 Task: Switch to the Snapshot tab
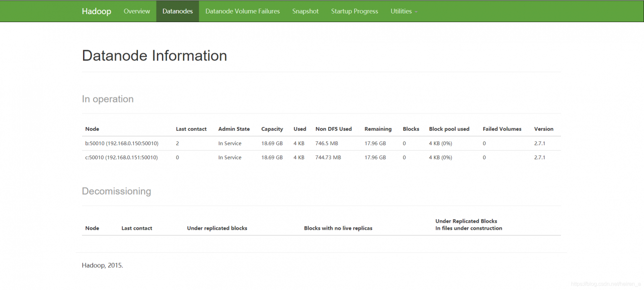[305, 11]
